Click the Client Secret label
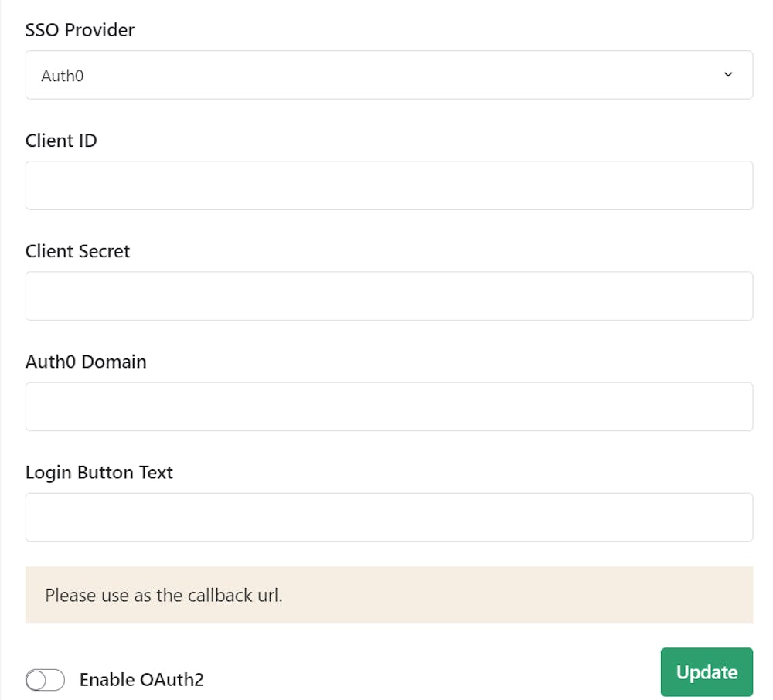The image size is (773, 700). coord(77,251)
